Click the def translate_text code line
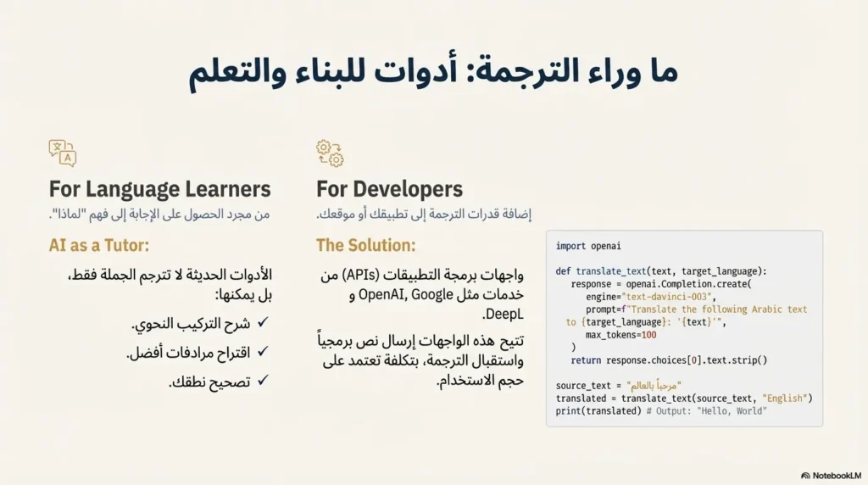 (661, 271)
